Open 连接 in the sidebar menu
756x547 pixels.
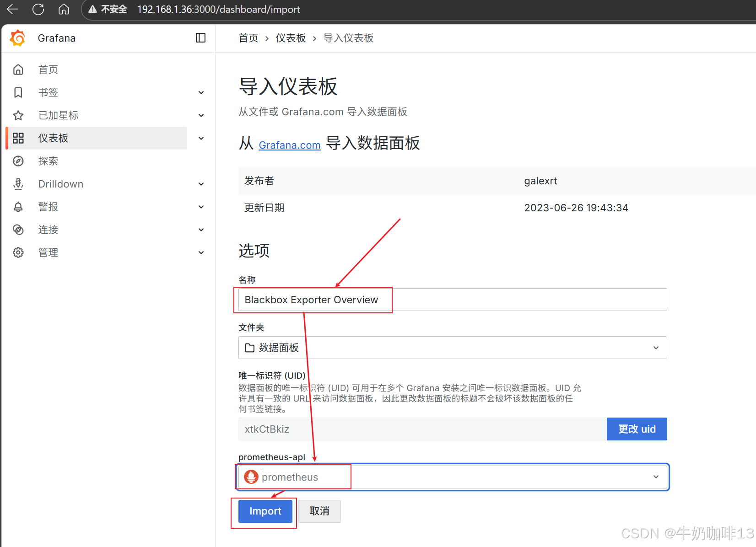point(48,230)
